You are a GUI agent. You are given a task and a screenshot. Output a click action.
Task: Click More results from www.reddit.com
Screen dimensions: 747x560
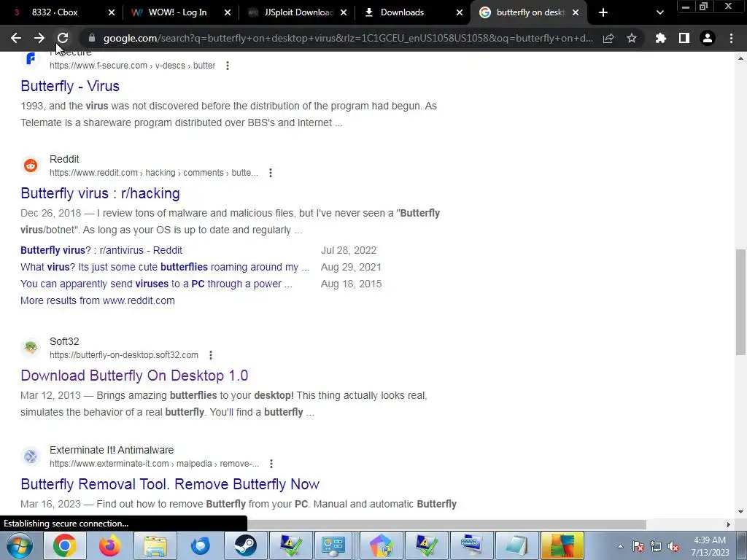coord(98,300)
